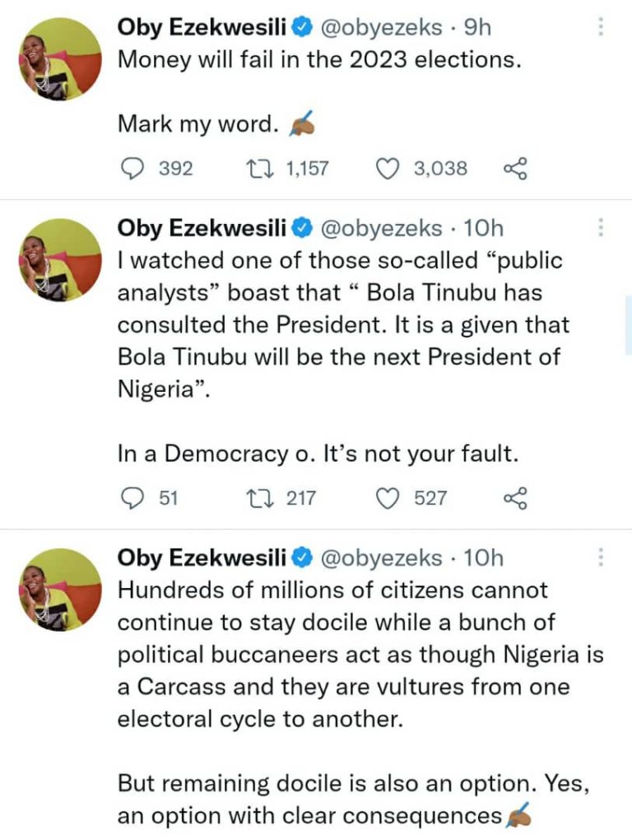This screenshot has width=632, height=840.
Task: Share the Bola Tinubu tweet
Action: (x=514, y=498)
